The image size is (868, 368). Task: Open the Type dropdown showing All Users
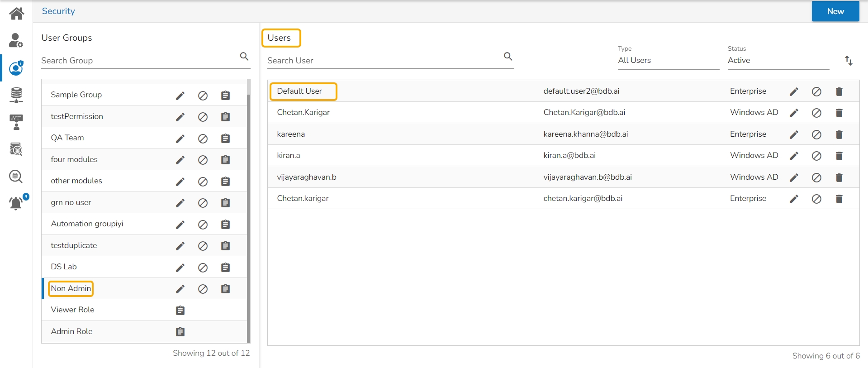click(668, 61)
